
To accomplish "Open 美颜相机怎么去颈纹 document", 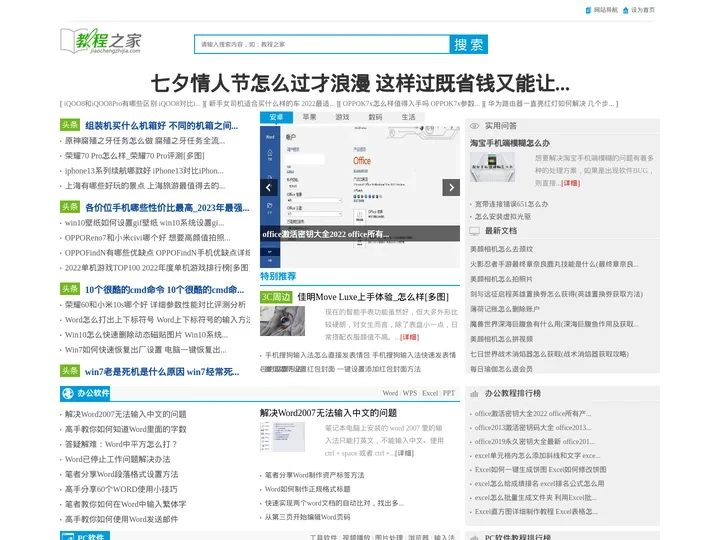I will coord(501,249).
